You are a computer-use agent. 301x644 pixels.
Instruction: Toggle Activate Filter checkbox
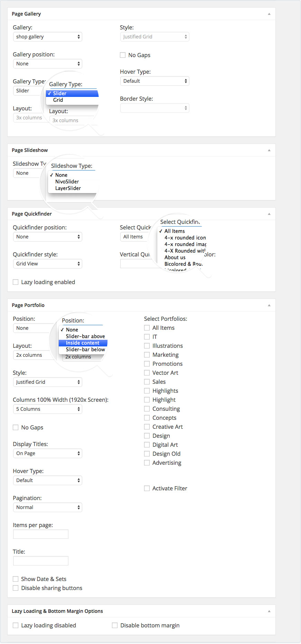tap(147, 488)
